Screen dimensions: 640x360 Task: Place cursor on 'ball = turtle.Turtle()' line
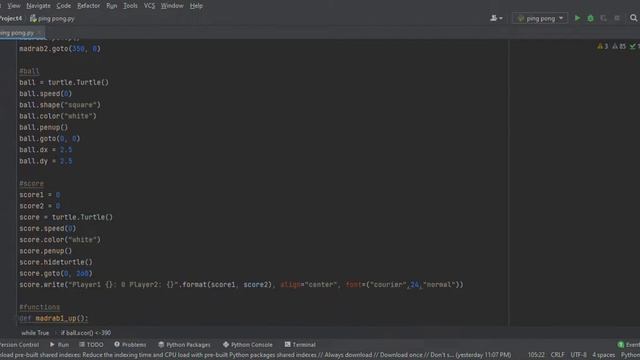[x=64, y=82]
